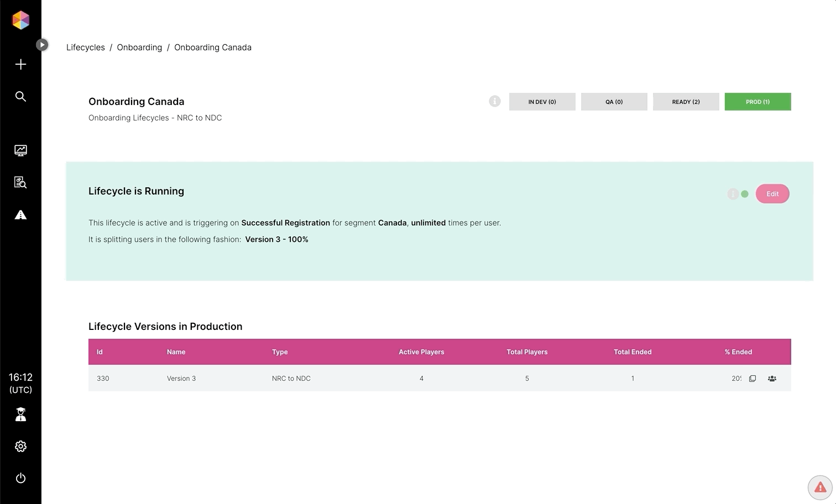Click the colorful cube app logo

point(20,20)
